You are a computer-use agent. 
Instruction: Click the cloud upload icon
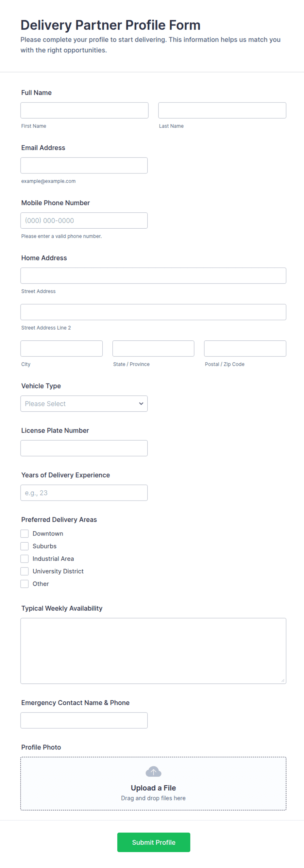pyautogui.click(x=153, y=771)
